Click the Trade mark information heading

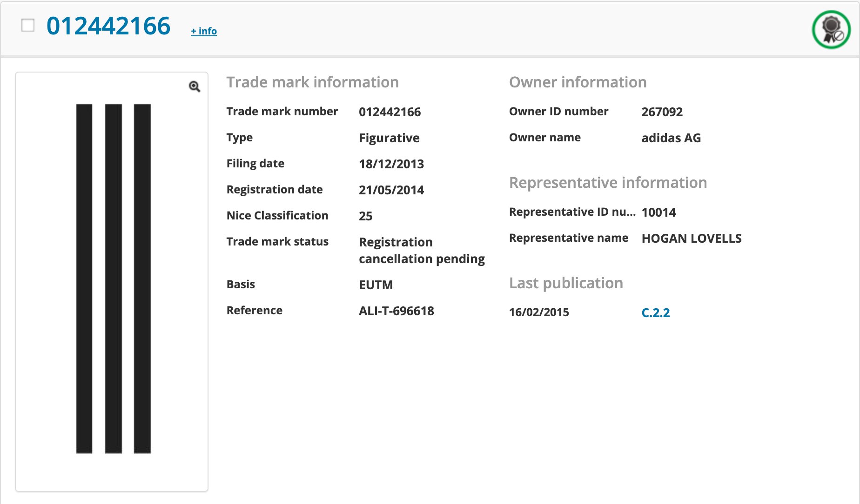(312, 82)
